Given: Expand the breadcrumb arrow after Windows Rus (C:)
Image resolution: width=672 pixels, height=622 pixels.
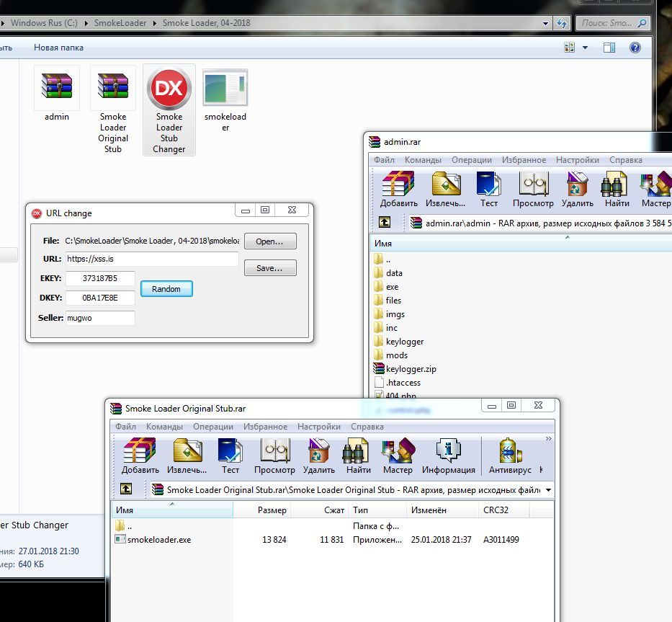Looking at the screenshot, I should point(86,23).
